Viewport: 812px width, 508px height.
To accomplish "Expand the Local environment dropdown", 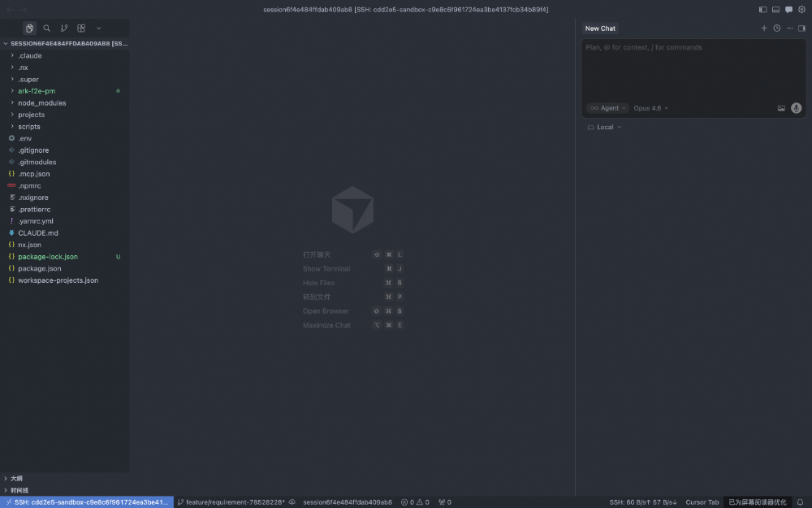I will pos(604,127).
